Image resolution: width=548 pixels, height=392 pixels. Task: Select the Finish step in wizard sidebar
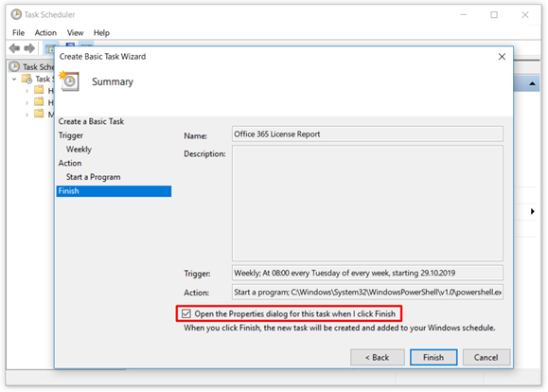114,191
